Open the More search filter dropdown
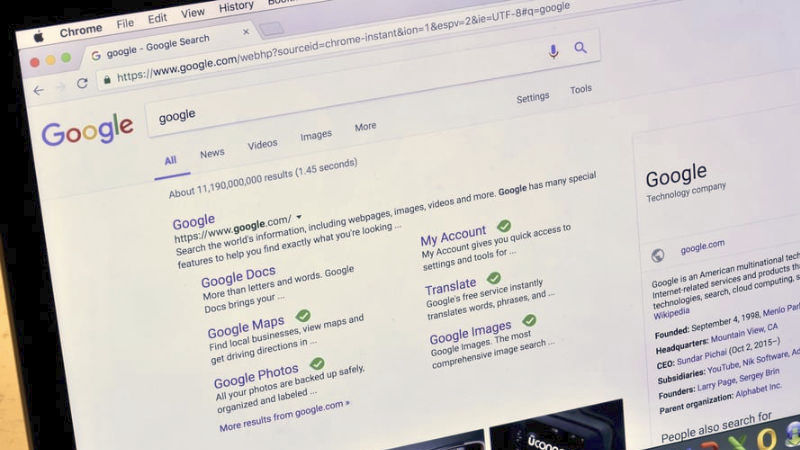This screenshot has height=450, width=800. point(365,127)
